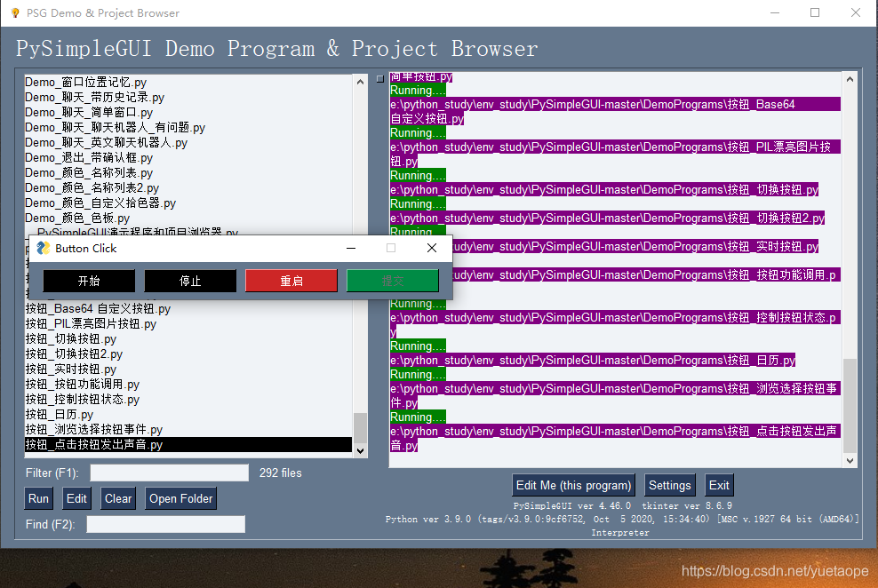Click output line ending 按钮_切换按钮.py

(x=605, y=190)
